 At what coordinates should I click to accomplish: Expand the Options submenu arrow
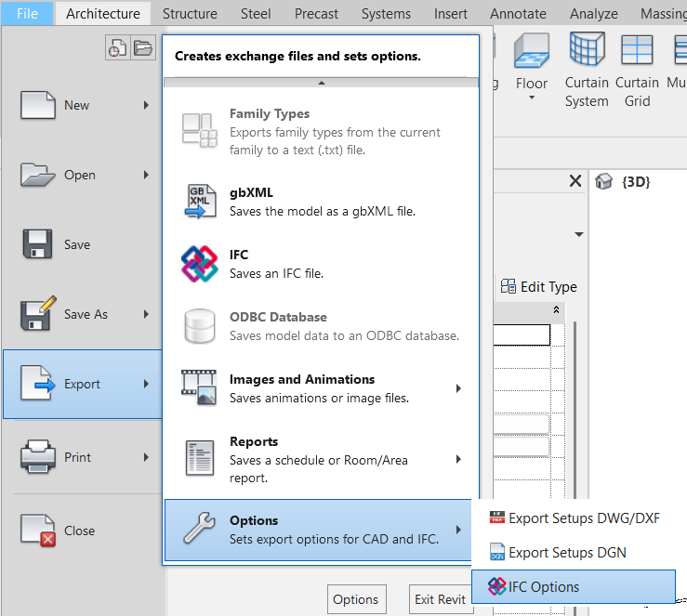pyautogui.click(x=458, y=530)
